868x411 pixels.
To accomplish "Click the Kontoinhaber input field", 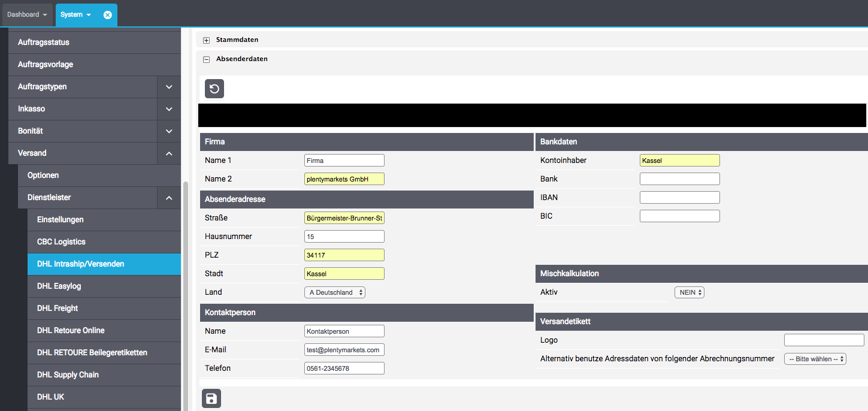I will (x=680, y=161).
